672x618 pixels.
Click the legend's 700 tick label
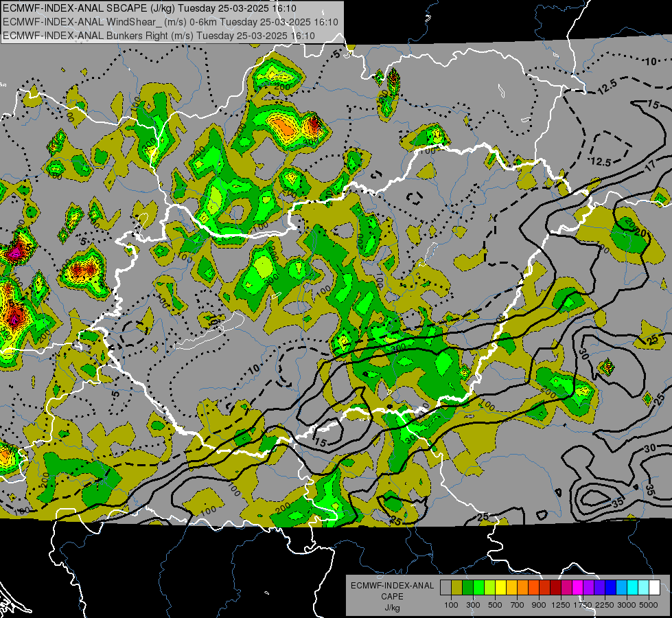coord(518,605)
